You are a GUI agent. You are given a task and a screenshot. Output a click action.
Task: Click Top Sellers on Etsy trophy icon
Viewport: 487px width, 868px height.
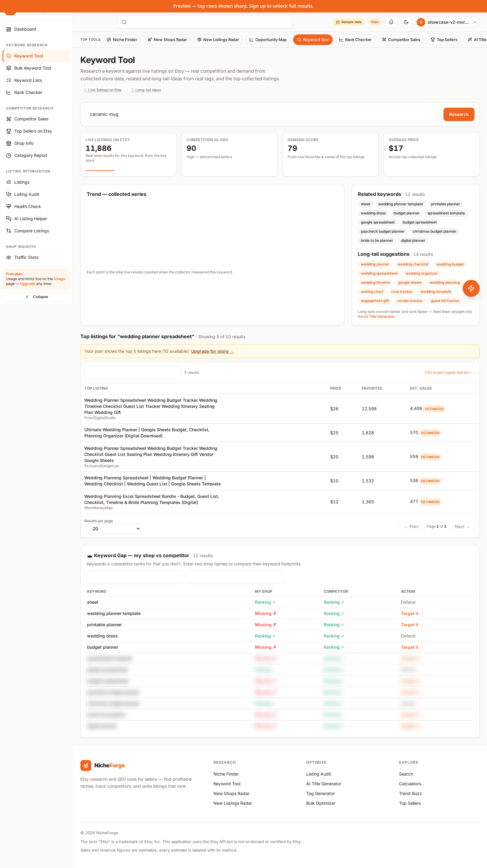(x=9, y=131)
